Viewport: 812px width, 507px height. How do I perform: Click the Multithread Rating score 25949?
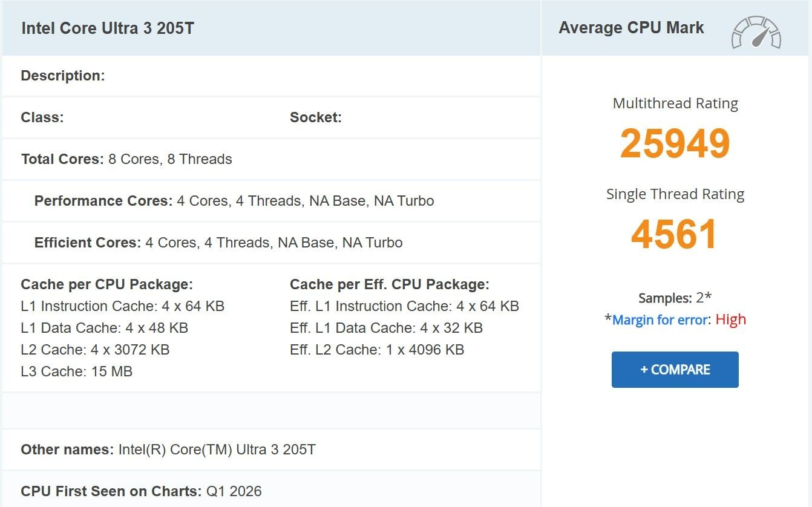pyautogui.click(x=675, y=144)
